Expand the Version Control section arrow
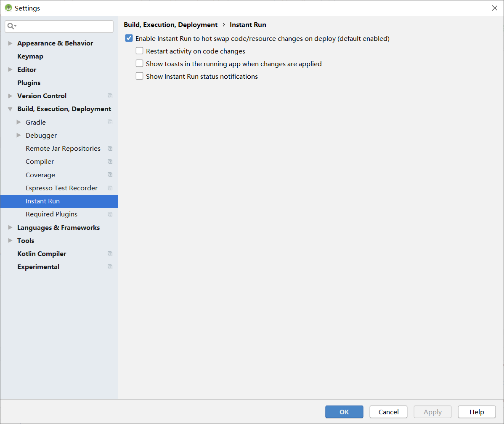This screenshot has height=424, width=504. tap(10, 96)
